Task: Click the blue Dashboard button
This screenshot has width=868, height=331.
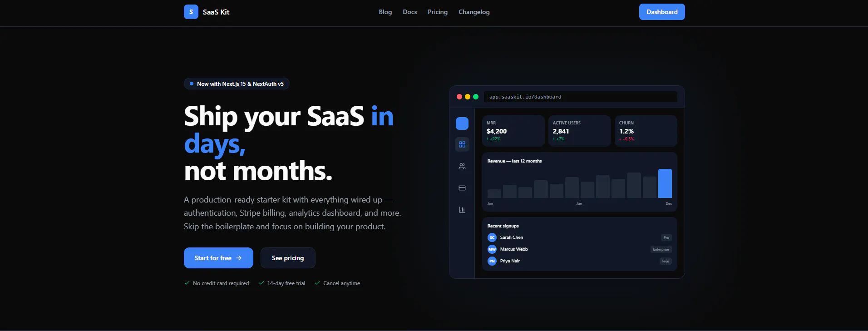Action: (x=662, y=12)
